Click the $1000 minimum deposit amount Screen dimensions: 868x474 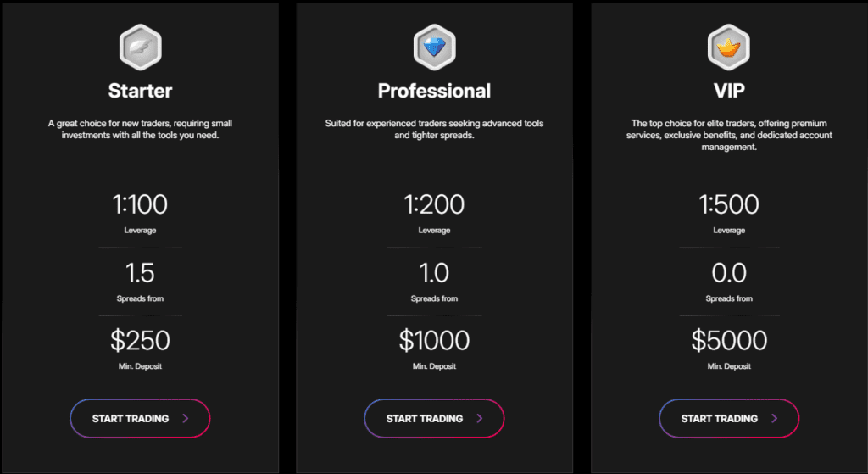click(x=434, y=341)
